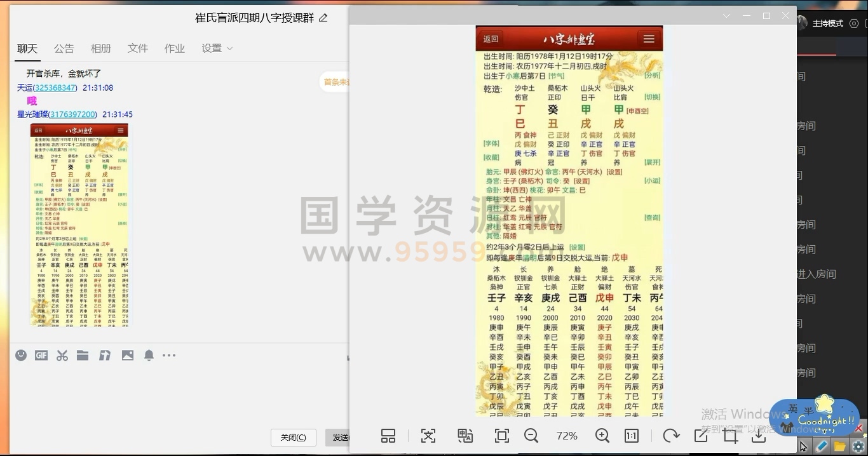Click sender name 星光璀璨
This screenshot has height=456, width=868.
point(32,114)
